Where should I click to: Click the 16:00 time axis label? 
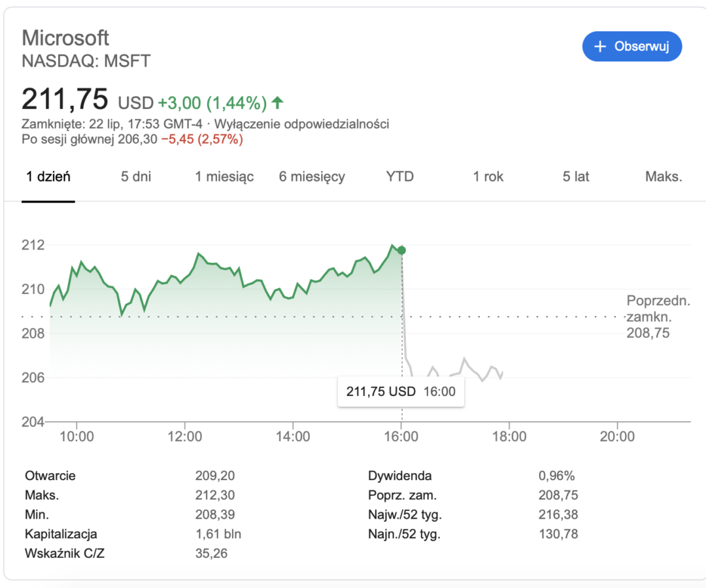401,436
